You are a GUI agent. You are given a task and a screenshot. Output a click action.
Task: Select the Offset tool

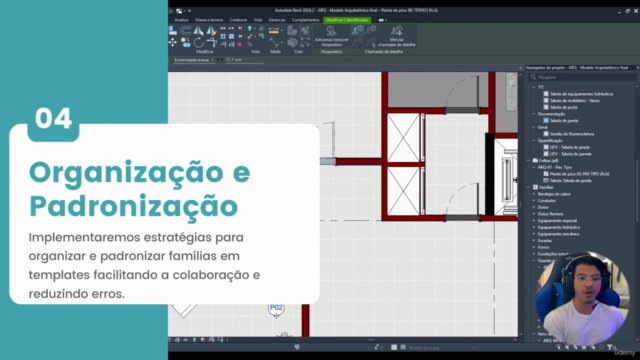(186, 31)
